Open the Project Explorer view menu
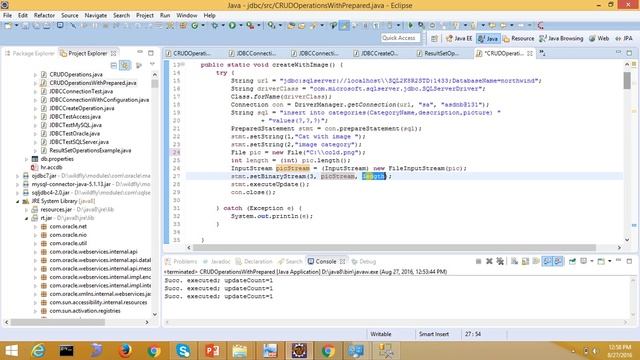This screenshot has width=640, height=360. (152, 64)
